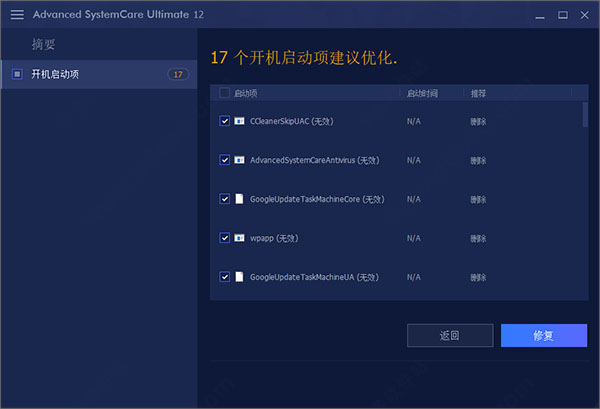Click the AdvancedSystemCareAntivirus item icon
Screen dimensions: 600x409
239,160
